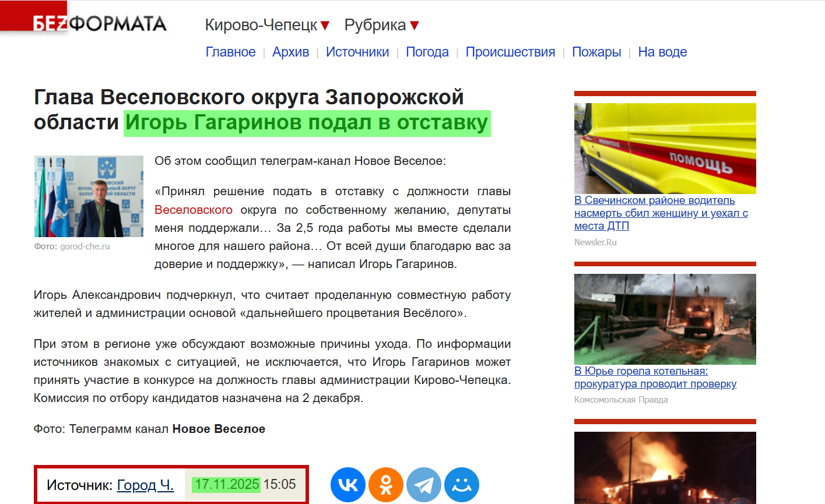Open the Погода navigation item
This screenshot has width=825, height=504.
click(x=427, y=52)
